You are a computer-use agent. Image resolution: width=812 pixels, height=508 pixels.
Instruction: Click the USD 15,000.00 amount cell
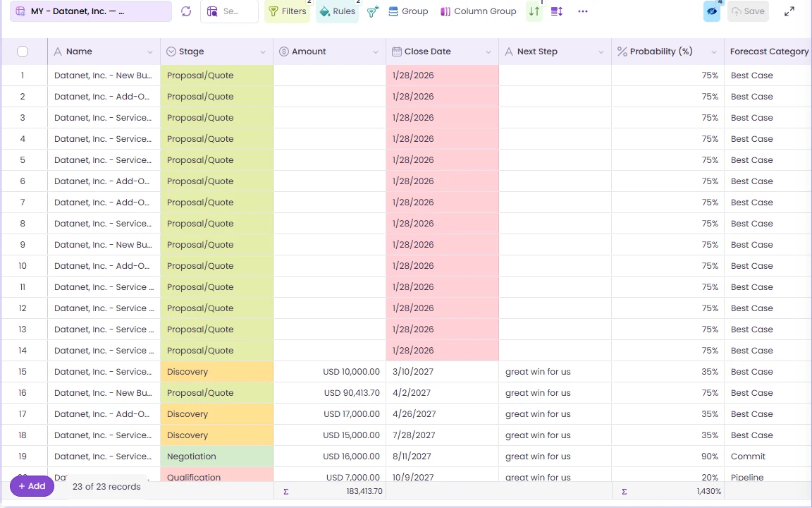point(329,435)
